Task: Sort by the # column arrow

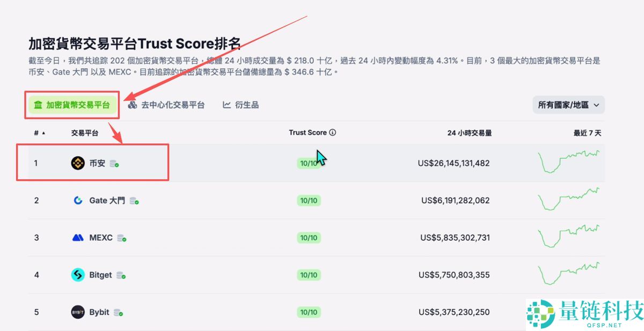Action: coord(43,133)
